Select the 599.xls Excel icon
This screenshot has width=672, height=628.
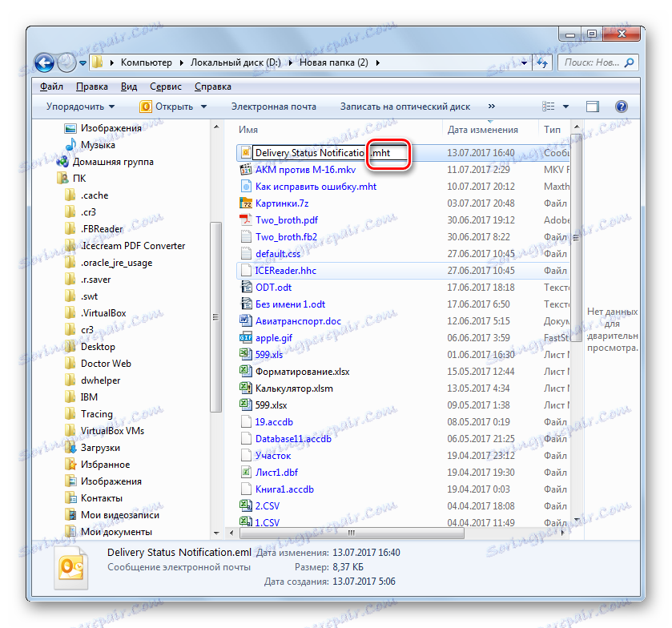[246, 355]
